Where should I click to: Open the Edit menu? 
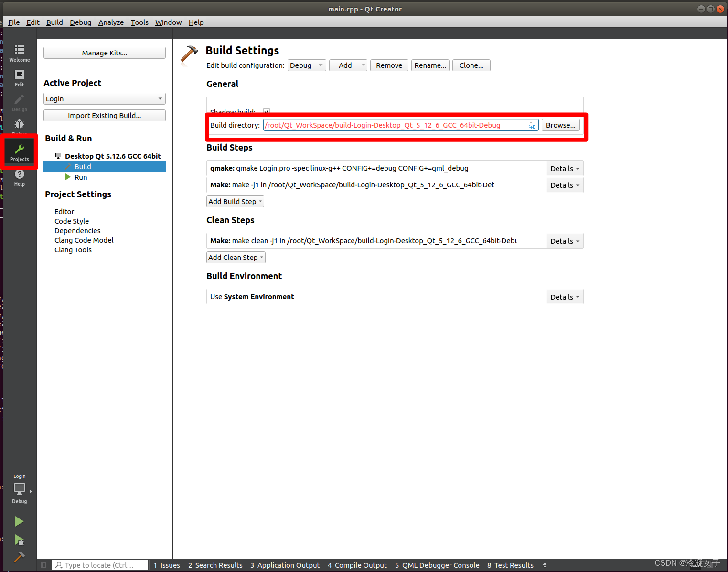(x=33, y=22)
